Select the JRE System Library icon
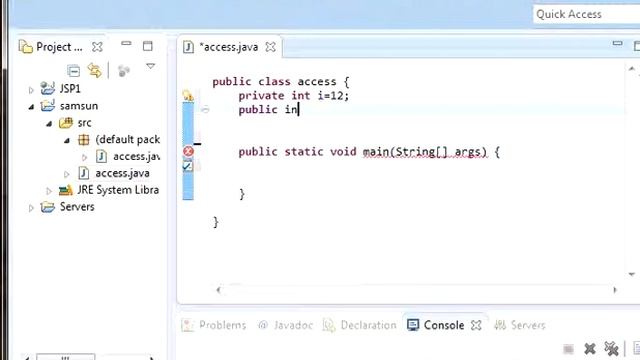 point(66,190)
